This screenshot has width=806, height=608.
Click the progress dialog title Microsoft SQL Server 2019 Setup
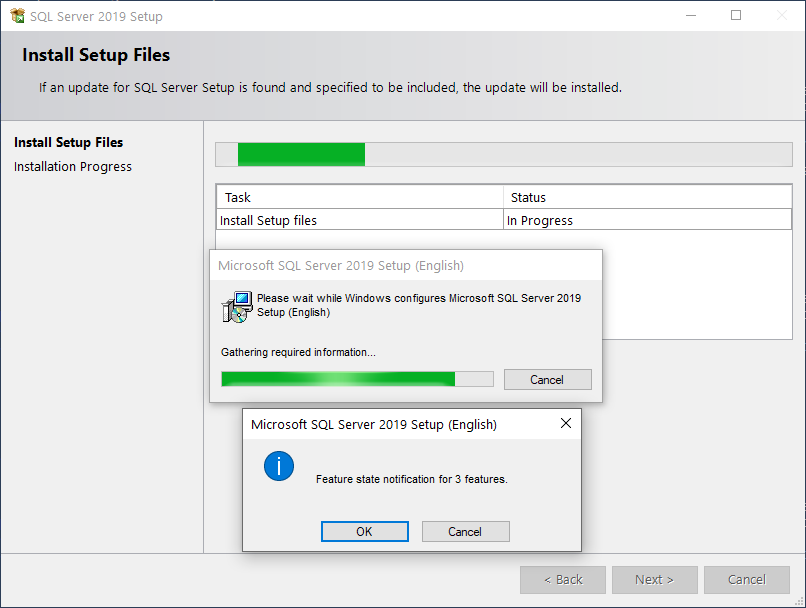[341, 265]
